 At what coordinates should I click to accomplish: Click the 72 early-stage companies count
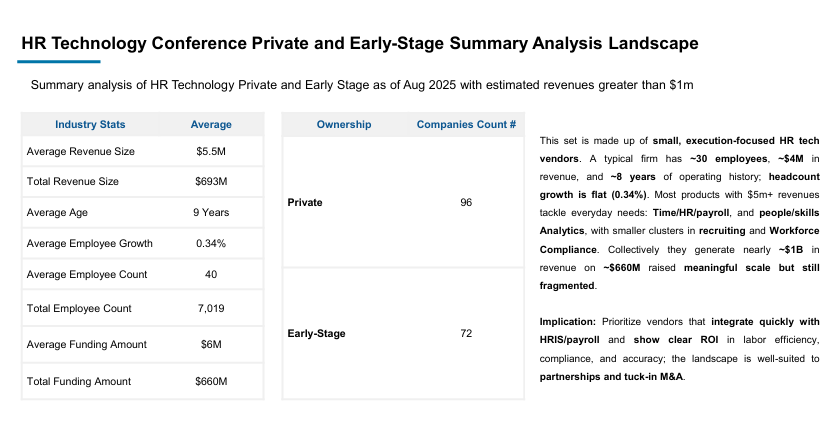[x=466, y=333]
